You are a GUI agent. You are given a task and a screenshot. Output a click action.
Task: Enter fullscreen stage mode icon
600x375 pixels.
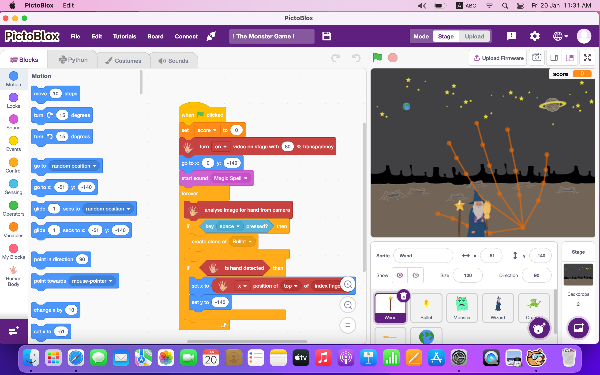587,58
